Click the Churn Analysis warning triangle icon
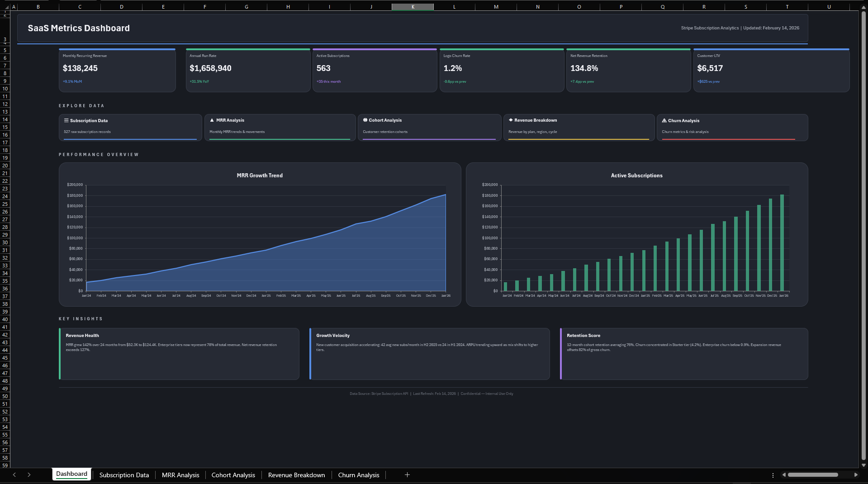The width and height of the screenshot is (868, 484). coord(664,121)
